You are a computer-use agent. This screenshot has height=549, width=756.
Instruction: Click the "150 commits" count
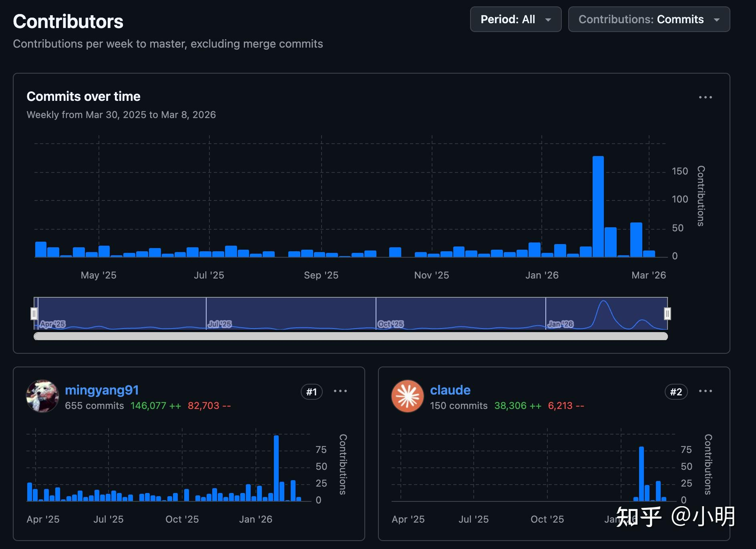click(x=459, y=406)
